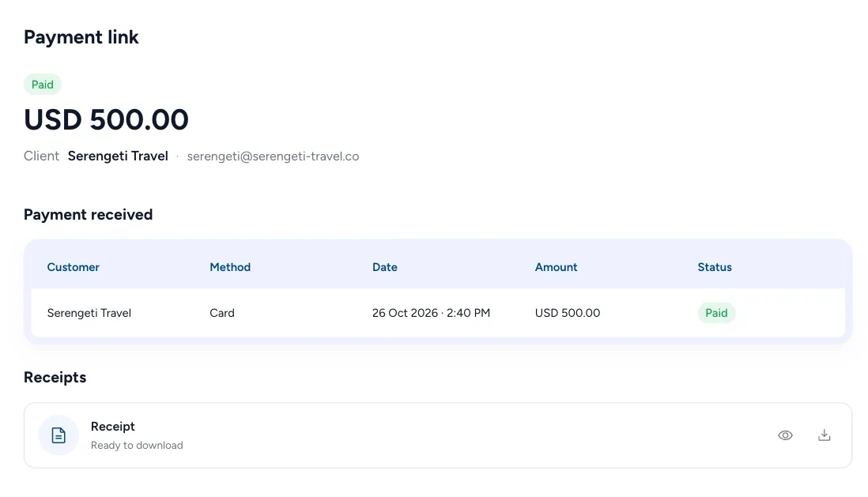
Task: Click the Amount column header
Action: pyautogui.click(x=556, y=267)
